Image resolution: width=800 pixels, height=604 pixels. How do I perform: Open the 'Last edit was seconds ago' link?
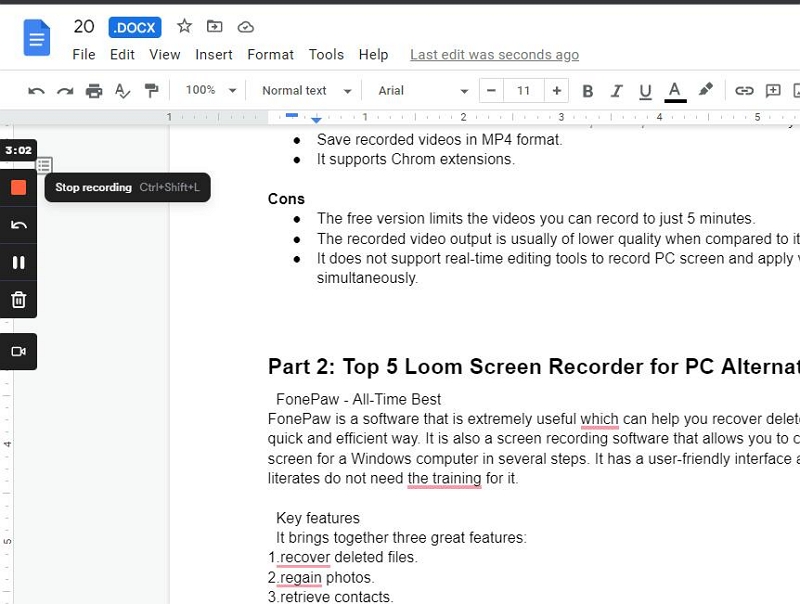tap(494, 55)
